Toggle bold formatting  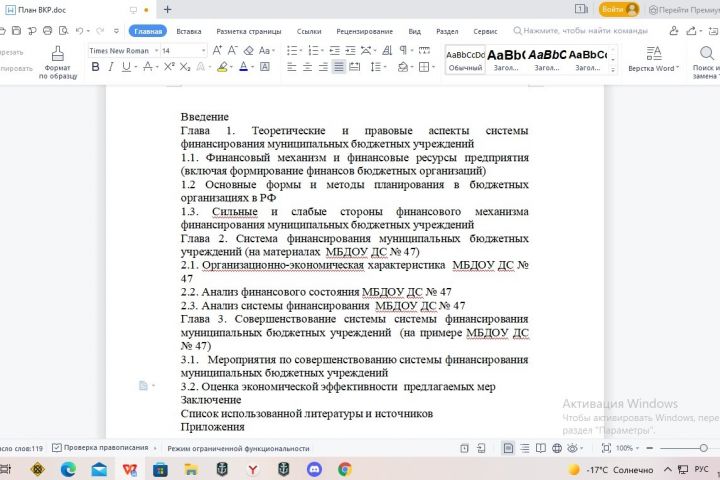96,67
